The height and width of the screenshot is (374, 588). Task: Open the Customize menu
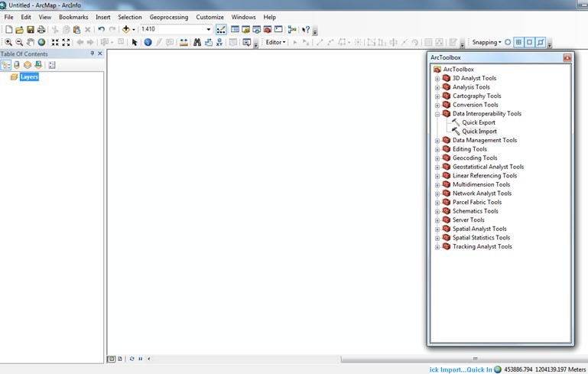coord(210,18)
